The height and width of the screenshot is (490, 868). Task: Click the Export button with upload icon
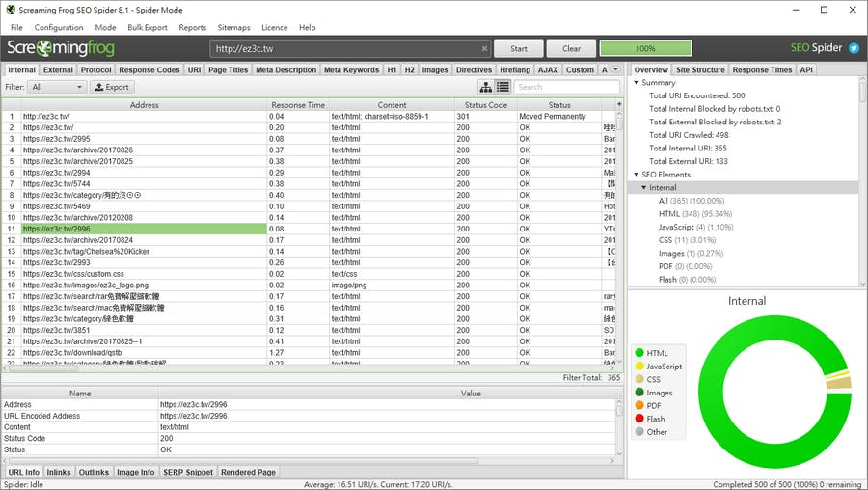111,87
